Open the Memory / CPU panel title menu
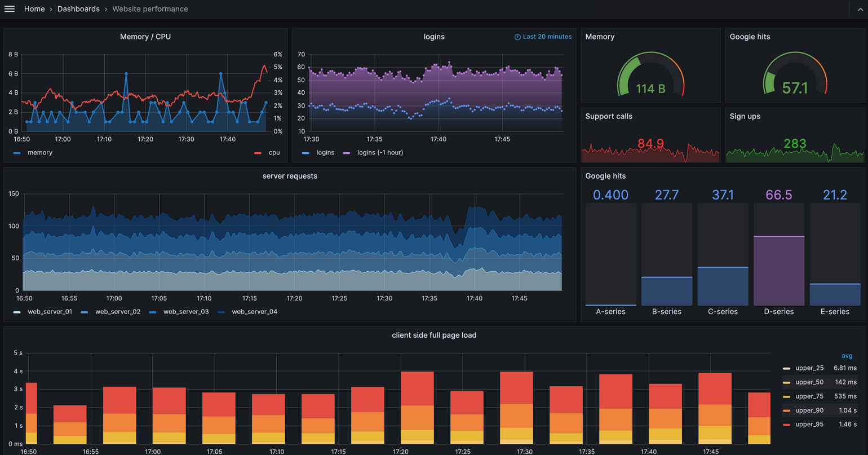Image resolution: width=868 pixels, height=455 pixels. pyautogui.click(x=145, y=37)
